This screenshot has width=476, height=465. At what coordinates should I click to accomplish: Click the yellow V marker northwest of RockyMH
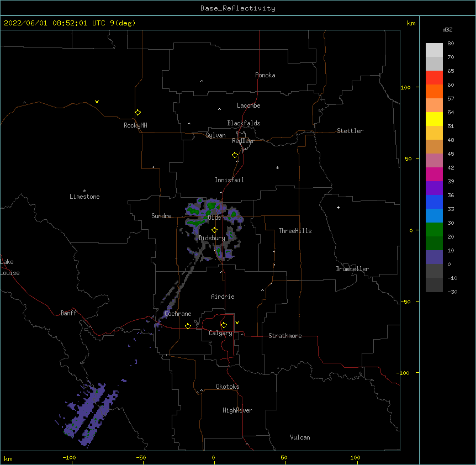[x=97, y=102]
